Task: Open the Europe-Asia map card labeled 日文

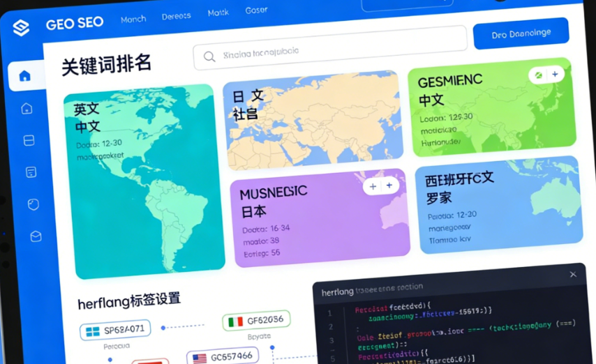Action: pos(313,121)
